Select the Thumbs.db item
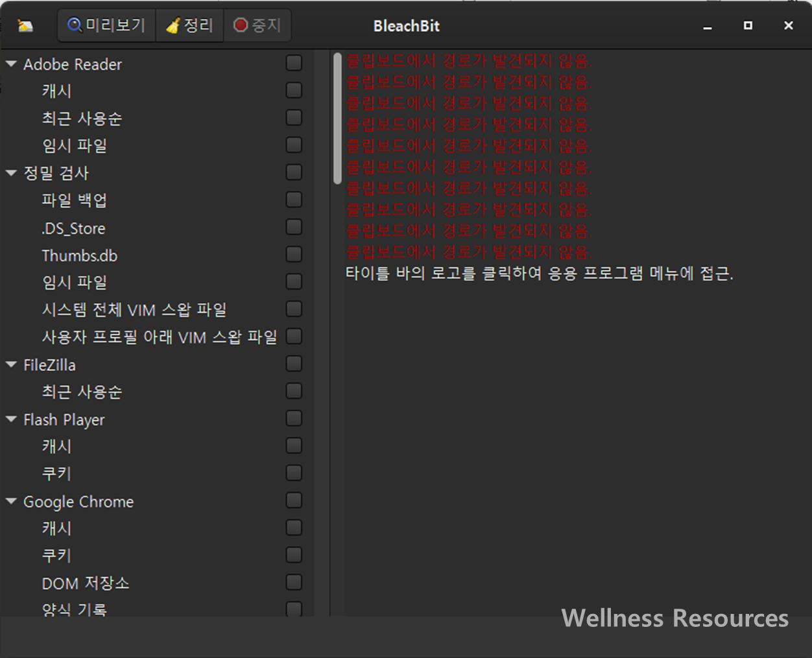The image size is (812, 658). click(x=80, y=255)
